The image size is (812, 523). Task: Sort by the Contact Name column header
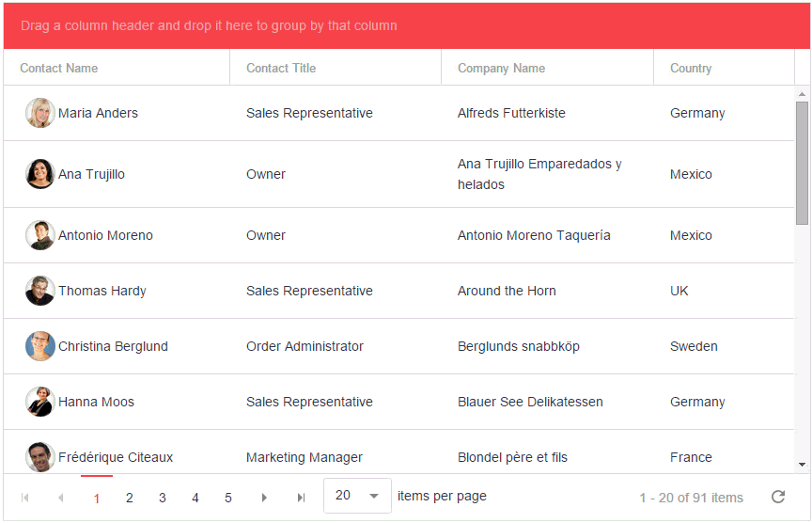point(59,68)
